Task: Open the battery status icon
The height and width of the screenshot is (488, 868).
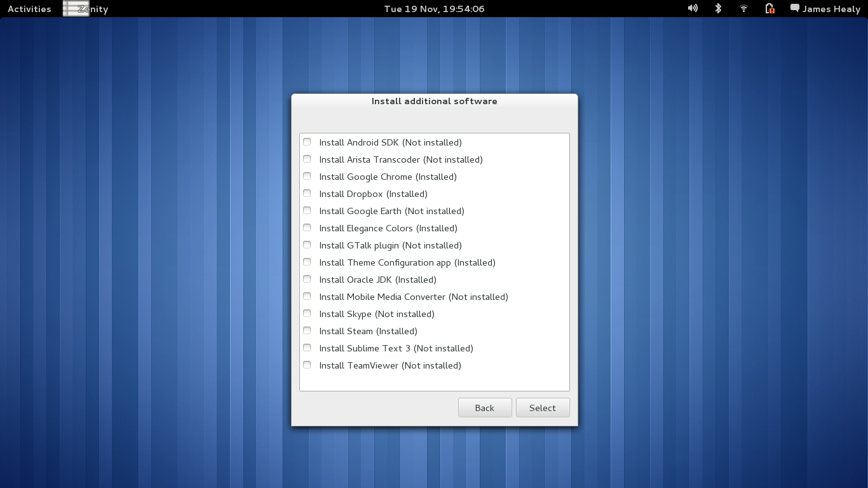Action: pos(770,8)
